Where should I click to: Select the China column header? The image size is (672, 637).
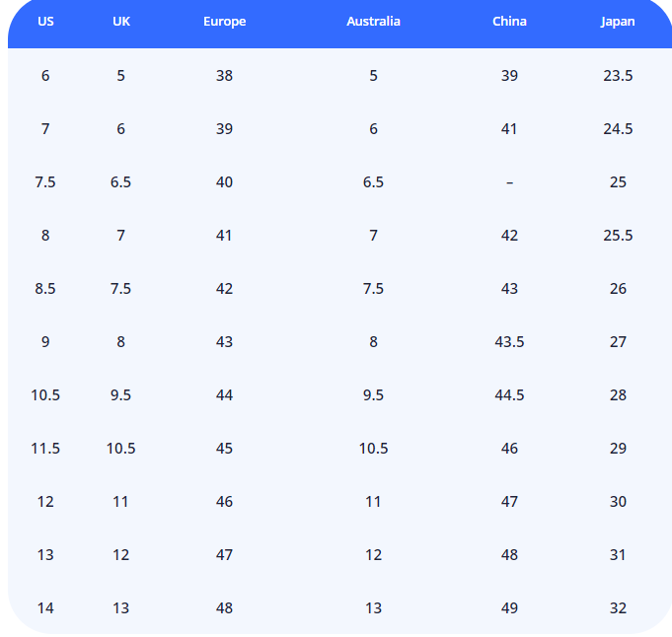509,22
